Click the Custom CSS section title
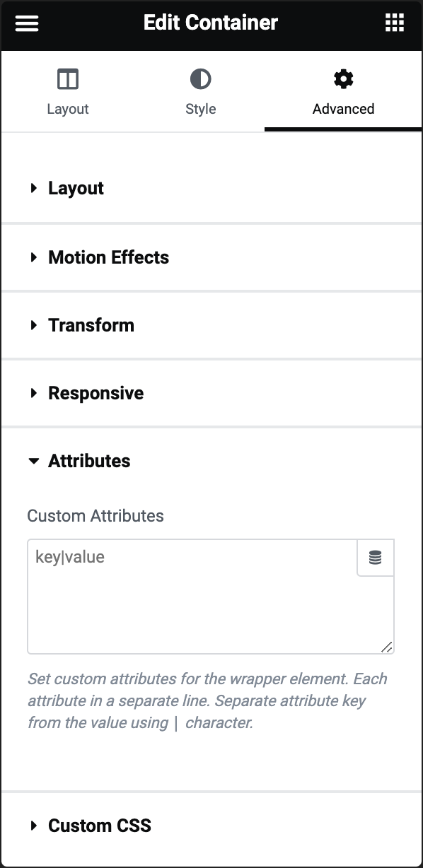423x868 pixels. (100, 826)
